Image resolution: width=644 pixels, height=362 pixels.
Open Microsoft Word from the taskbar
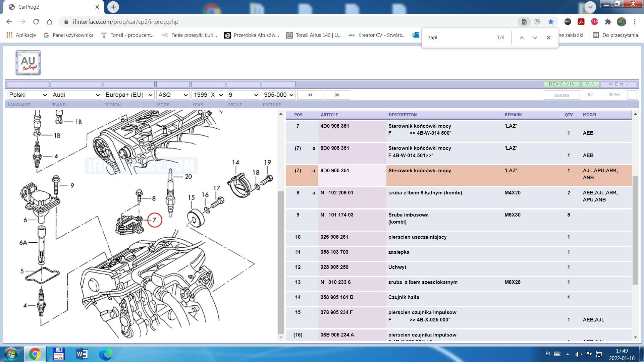82,354
